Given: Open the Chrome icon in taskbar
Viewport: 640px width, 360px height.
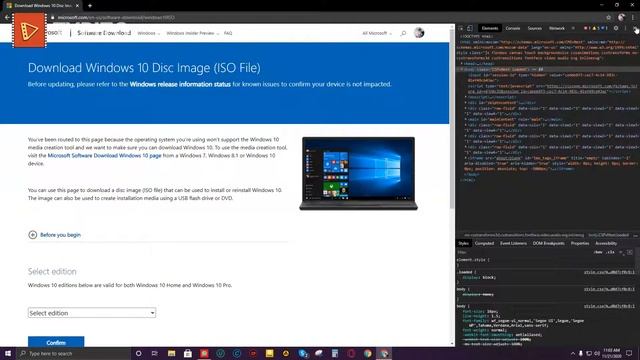Looking at the screenshot, I should (368, 353).
